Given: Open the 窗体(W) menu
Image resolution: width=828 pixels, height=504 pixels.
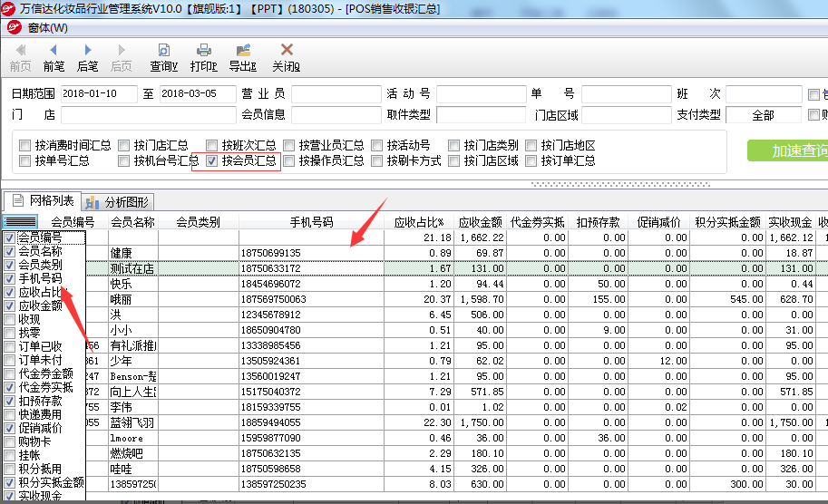Looking at the screenshot, I should 47,28.
